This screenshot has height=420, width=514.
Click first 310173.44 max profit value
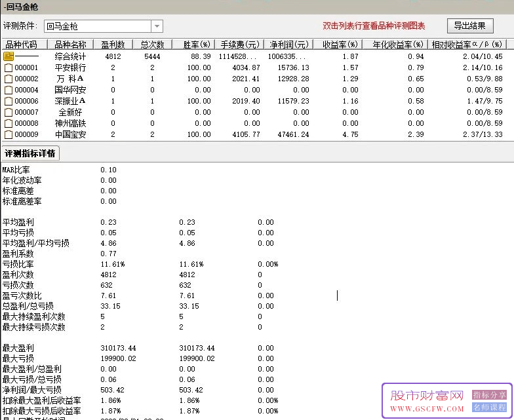coord(118,348)
